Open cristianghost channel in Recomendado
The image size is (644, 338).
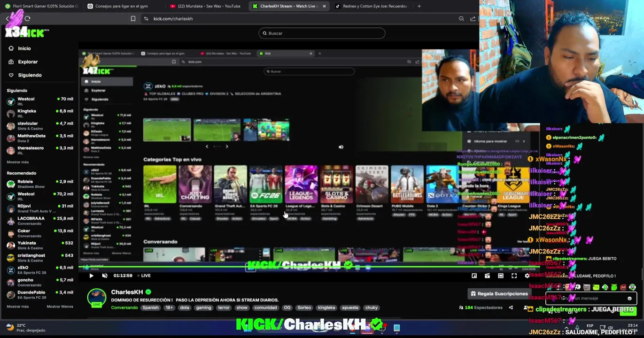(40, 257)
